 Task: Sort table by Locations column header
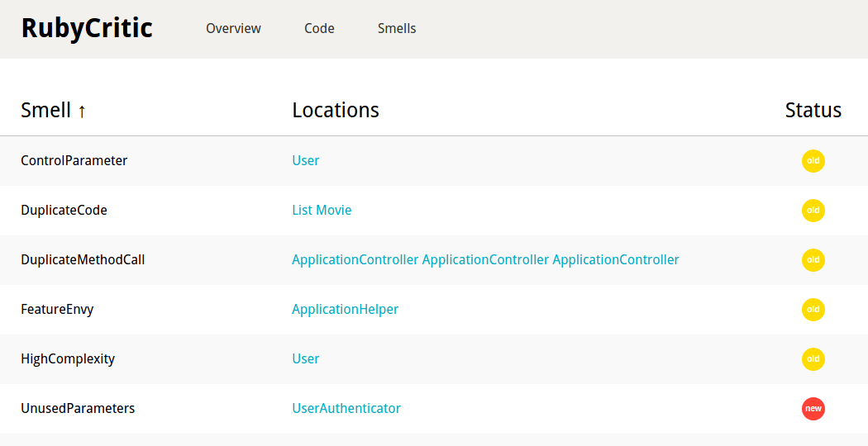(335, 111)
